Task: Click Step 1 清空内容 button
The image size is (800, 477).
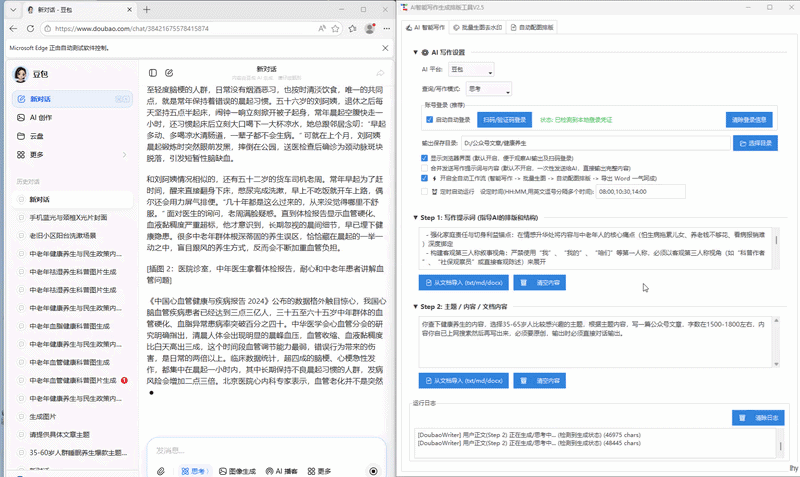Action: tap(539, 283)
